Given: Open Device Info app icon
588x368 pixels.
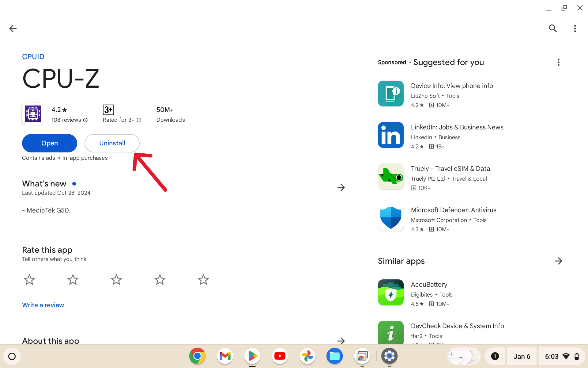Looking at the screenshot, I should click(391, 94).
